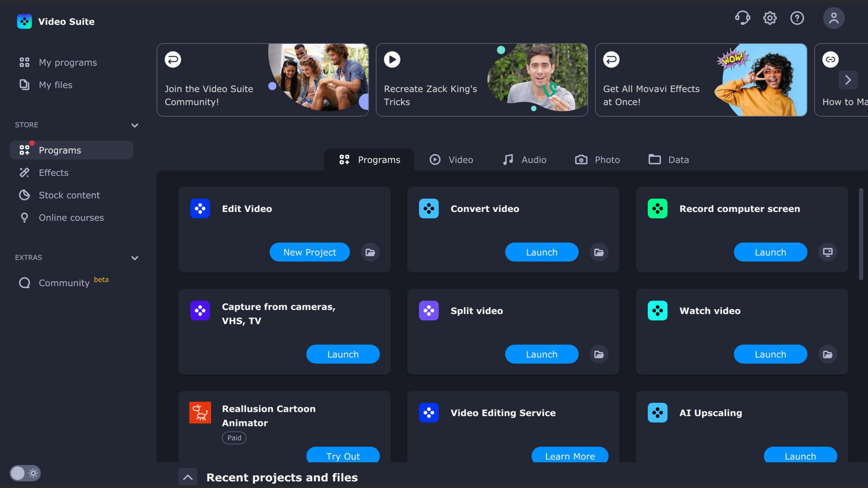
Task: Switch to the Programs tab
Action: (369, 160)
